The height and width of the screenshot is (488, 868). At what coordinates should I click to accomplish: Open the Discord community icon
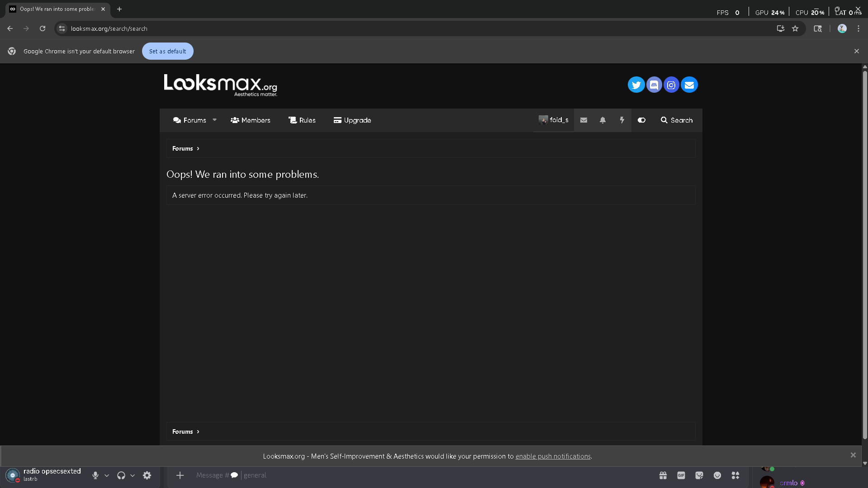point(654,85)
